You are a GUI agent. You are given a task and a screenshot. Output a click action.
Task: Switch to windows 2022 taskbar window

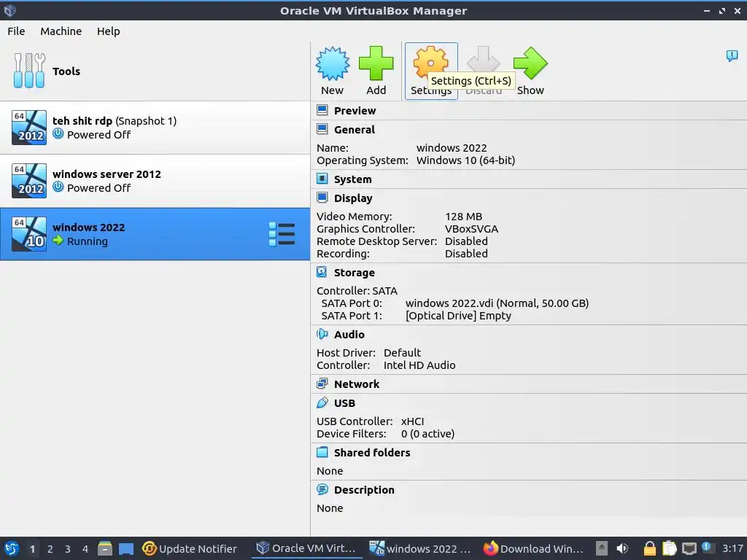(x=419, y=548)
